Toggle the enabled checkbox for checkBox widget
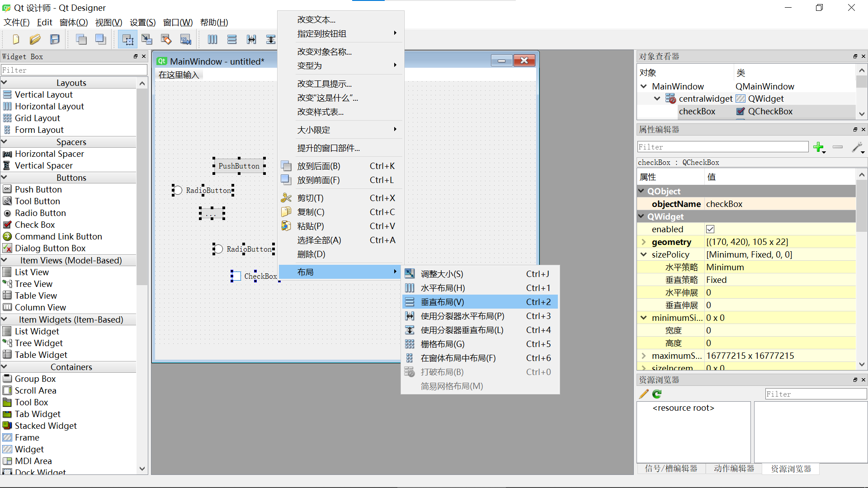 710,229
